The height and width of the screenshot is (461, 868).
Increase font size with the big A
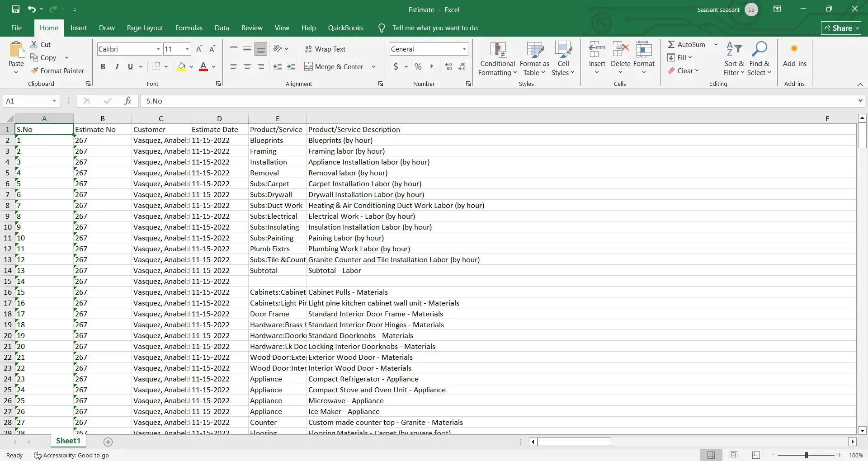point(199,49)
